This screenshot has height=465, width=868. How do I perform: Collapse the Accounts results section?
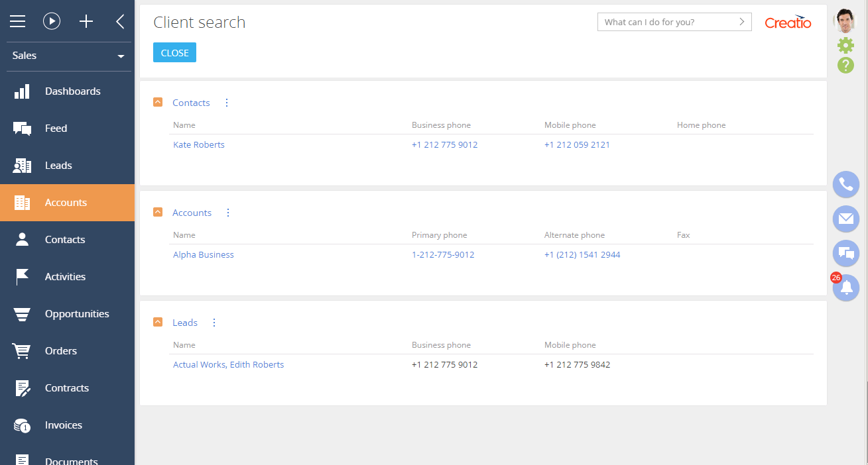point(158,213)
